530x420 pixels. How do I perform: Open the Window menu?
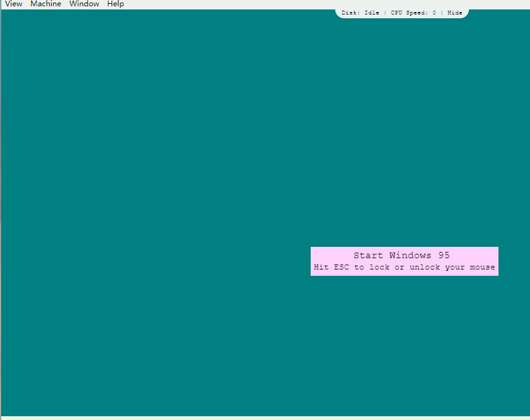(84, 4)
